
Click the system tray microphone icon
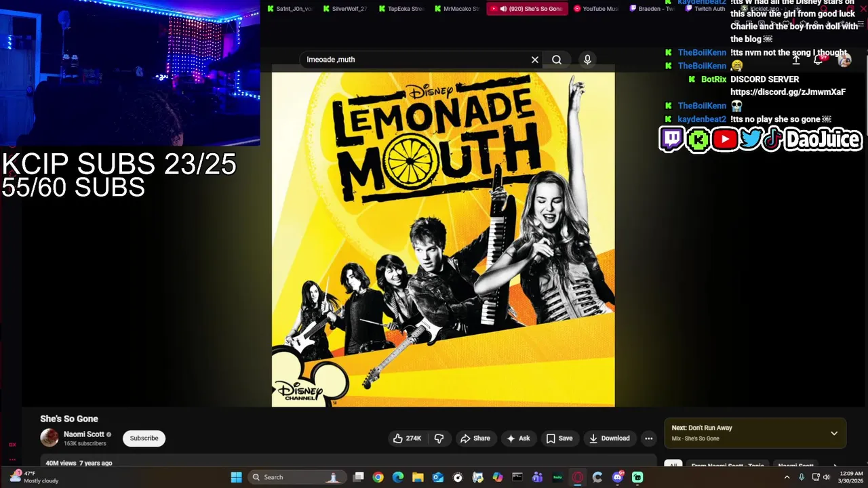[802, 477]
